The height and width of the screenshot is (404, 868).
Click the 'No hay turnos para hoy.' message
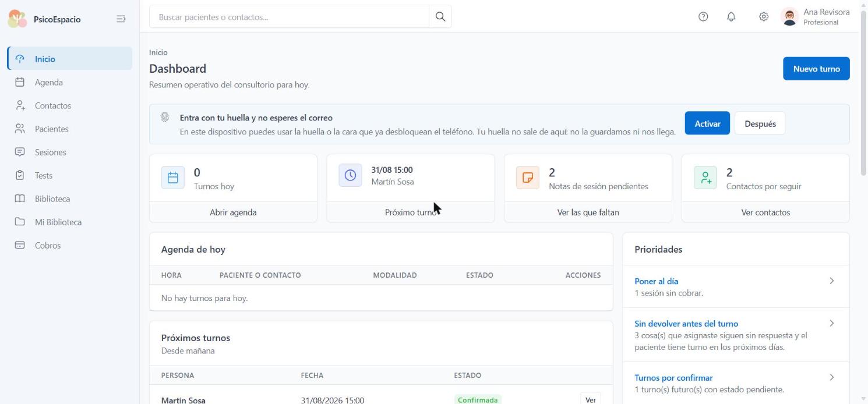204,298
